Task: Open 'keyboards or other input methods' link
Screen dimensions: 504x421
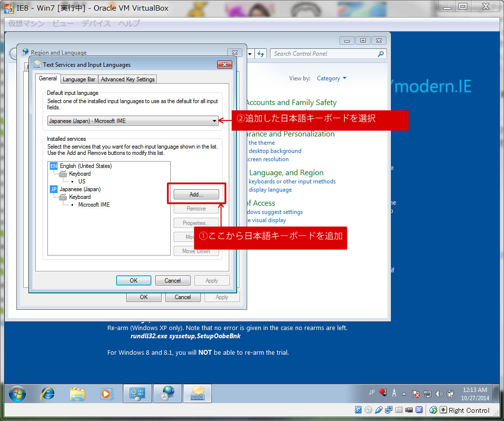Action: 292,181
